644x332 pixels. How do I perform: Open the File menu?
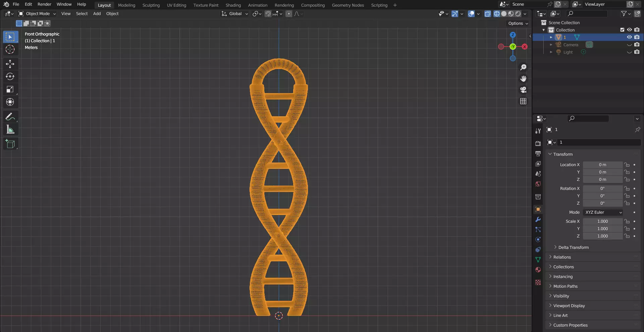pos(16,4)
